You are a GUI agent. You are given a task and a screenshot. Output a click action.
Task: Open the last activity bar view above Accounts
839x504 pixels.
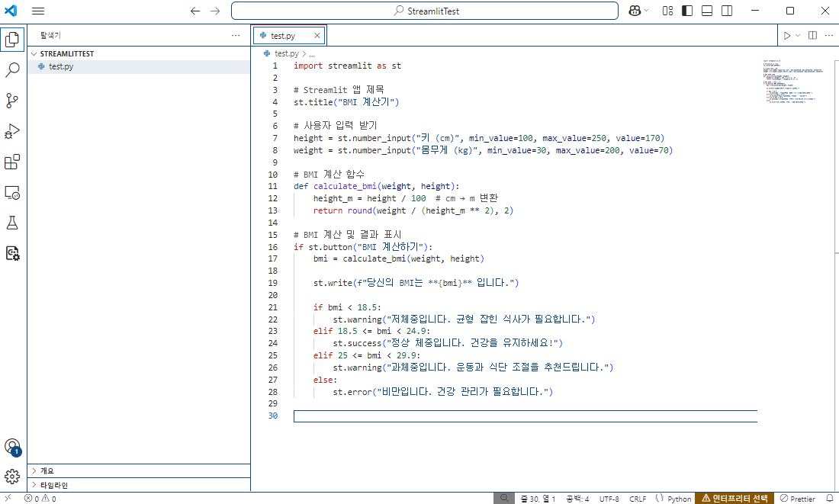point(12,254)
